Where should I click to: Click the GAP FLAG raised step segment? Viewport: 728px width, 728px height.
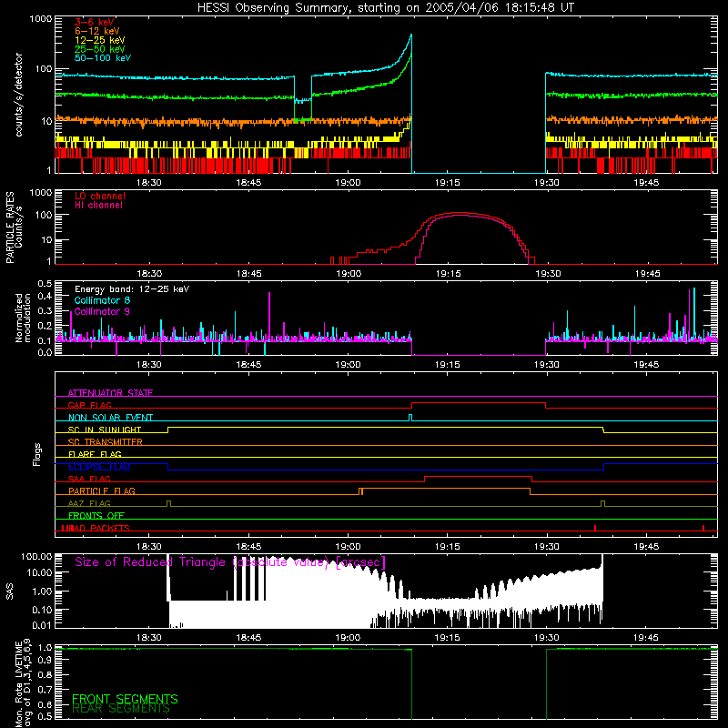479,402
